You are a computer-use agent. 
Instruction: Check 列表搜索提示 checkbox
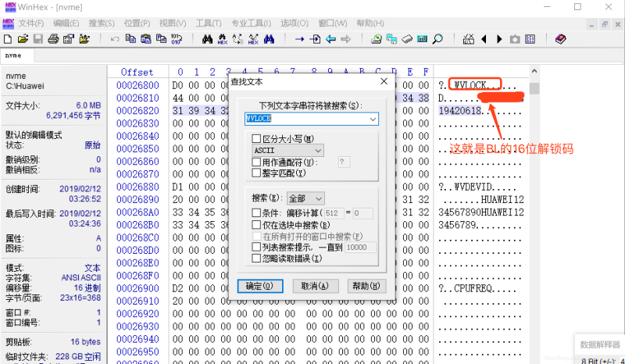click(256, 247)
